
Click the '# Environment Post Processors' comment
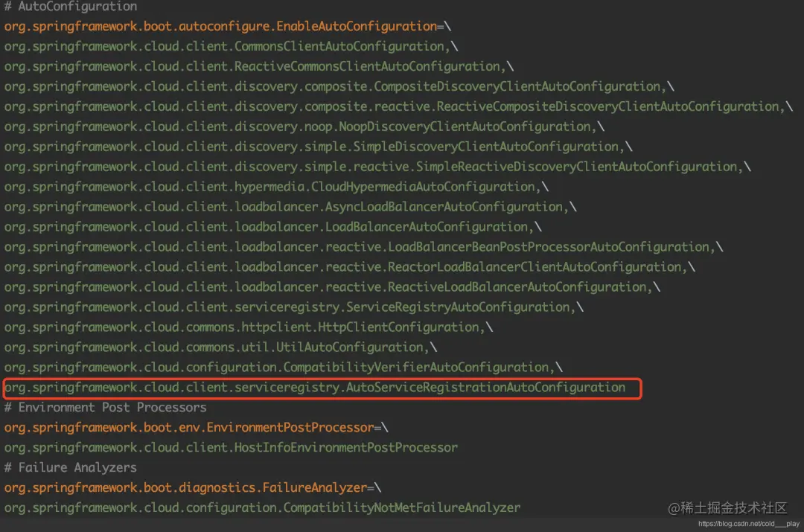coord(105,408)
